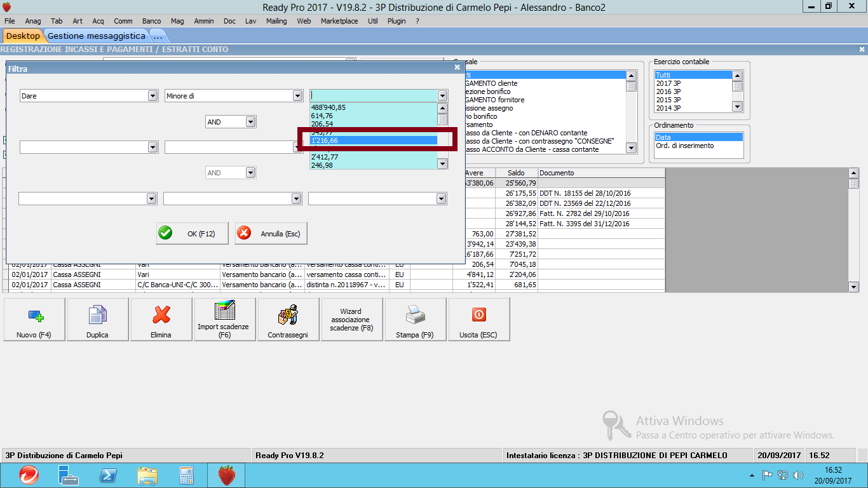The width and height of the screenshot is (868, 488).
Task: Open the second AND operator dropdown
Action: click(x=250, y=173)
